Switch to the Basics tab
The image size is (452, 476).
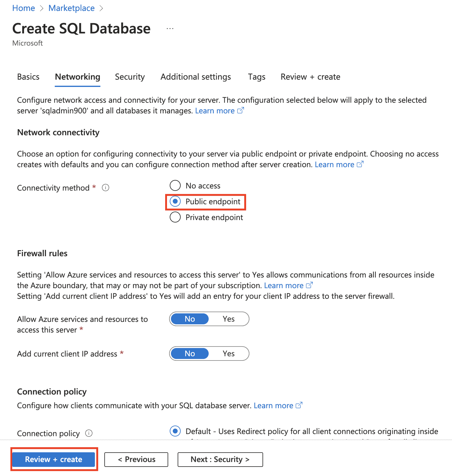[28, 77]
